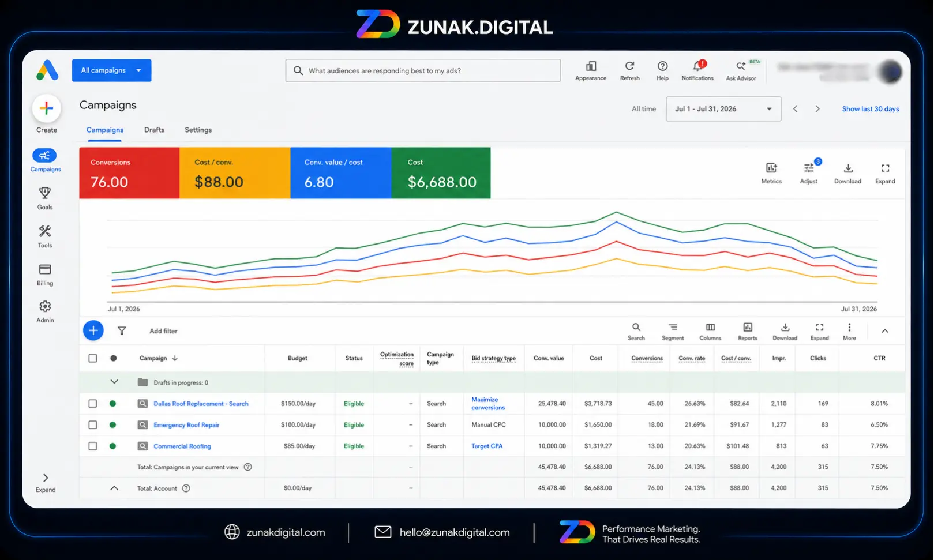Image resolution: width=934 pixels, height=560 pixels.
Task: Collapse the Total: Account row chevron
Action: click(x=114, y=488)
